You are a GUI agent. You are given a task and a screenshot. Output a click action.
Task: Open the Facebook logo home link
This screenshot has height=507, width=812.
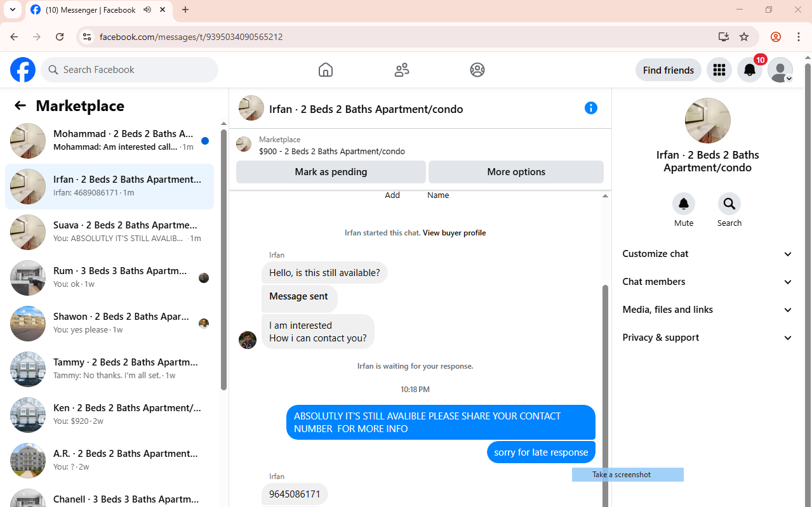23,70
